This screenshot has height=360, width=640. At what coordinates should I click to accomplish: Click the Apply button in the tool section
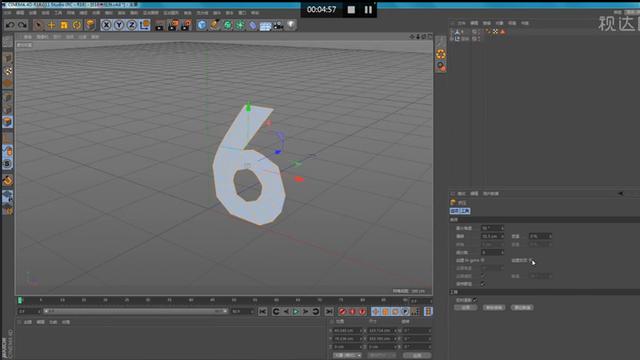(x=466, y=308)
